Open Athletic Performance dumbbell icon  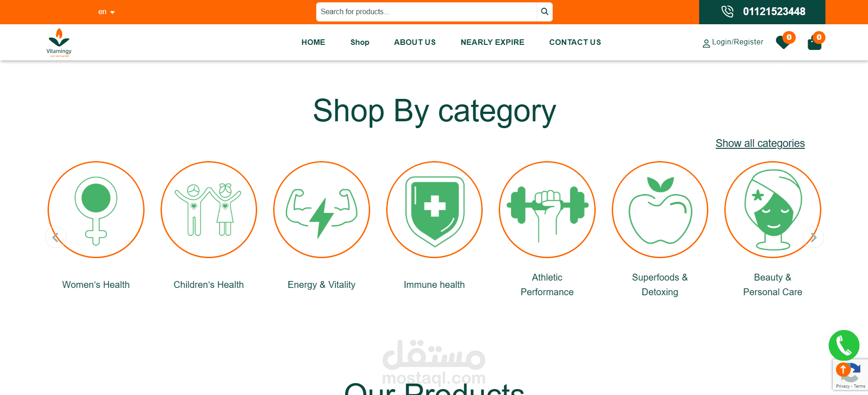(x=547, y=210)
